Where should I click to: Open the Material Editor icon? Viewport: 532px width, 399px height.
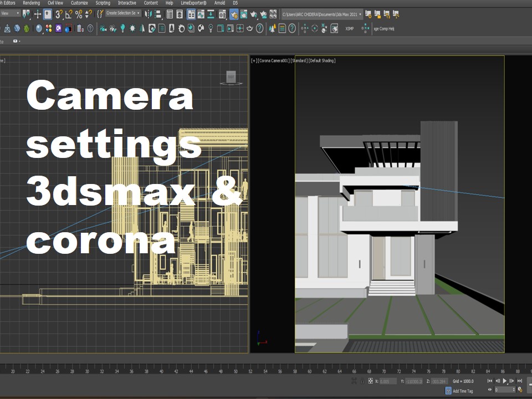coord(222,14)
